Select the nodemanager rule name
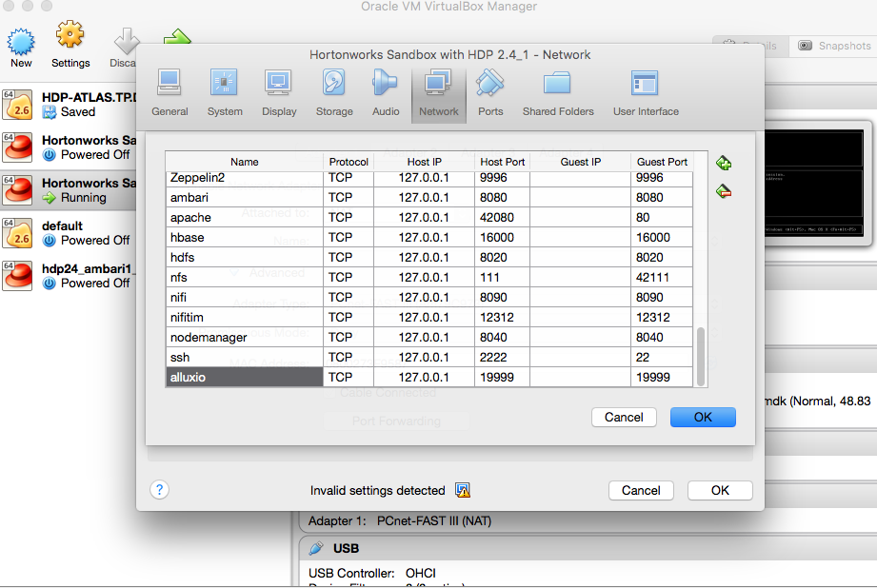 pos(245,337)
